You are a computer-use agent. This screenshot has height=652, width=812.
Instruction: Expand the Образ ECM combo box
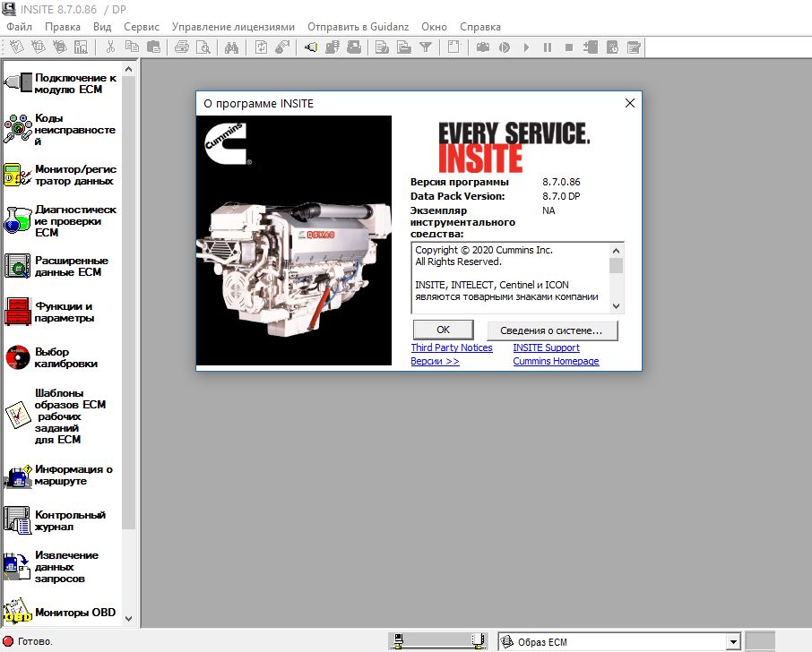(733, 641)
